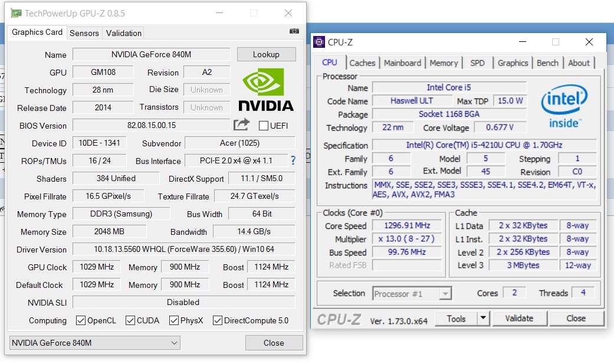Click the BIOS Version field 82.08.15.00.15
Image resolution: width=614 pixels, height=364 pixels.
[152, 126]
